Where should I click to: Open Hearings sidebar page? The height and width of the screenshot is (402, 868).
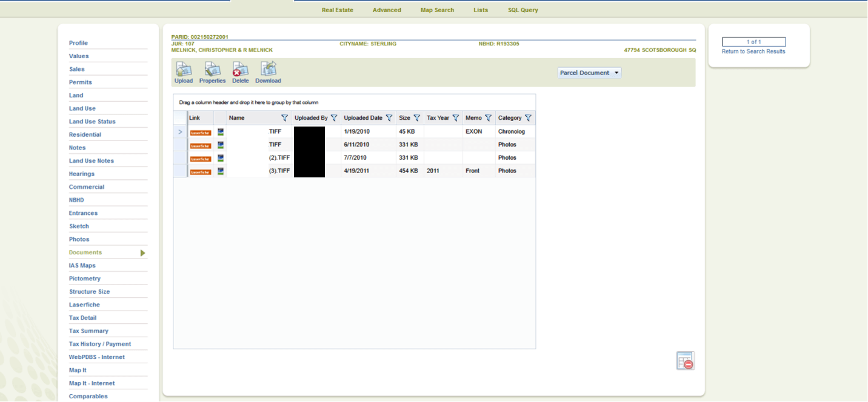click(x=82, y=174)
